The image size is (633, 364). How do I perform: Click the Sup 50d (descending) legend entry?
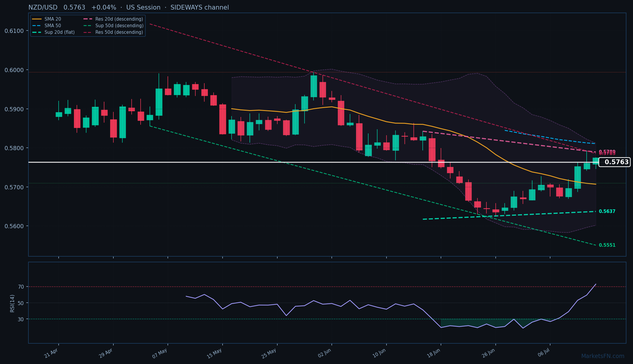click(x=113, y=25)
